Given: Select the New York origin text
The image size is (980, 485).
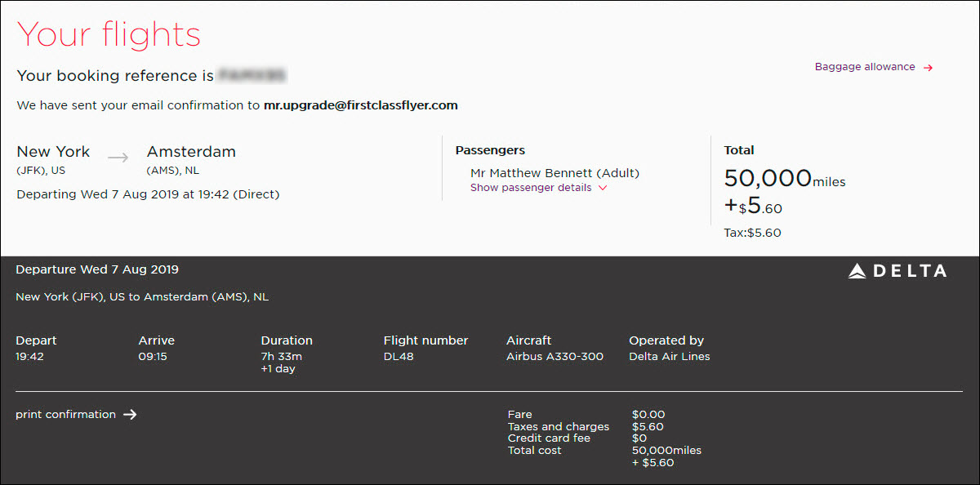Looking at the screenshot, I should point(53,152).
